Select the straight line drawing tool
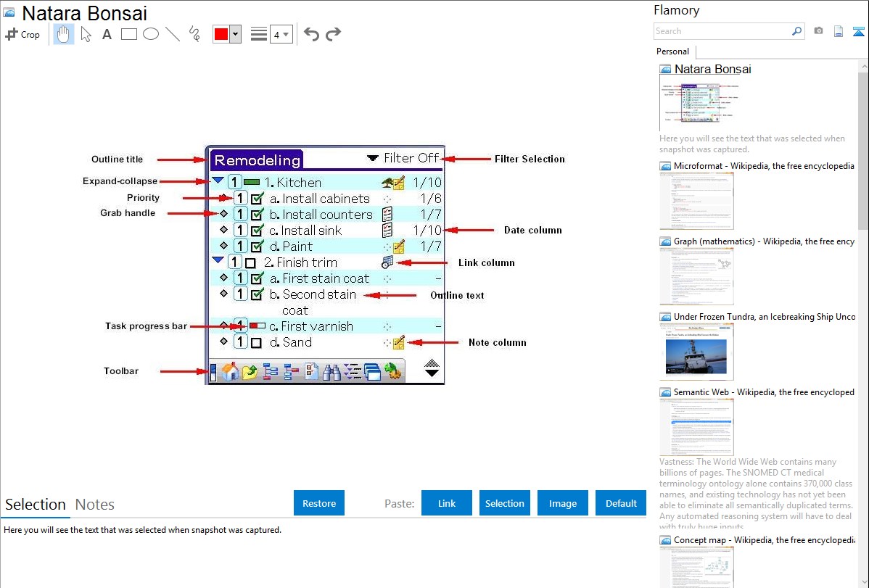869x588 pixels. (173, 34)
